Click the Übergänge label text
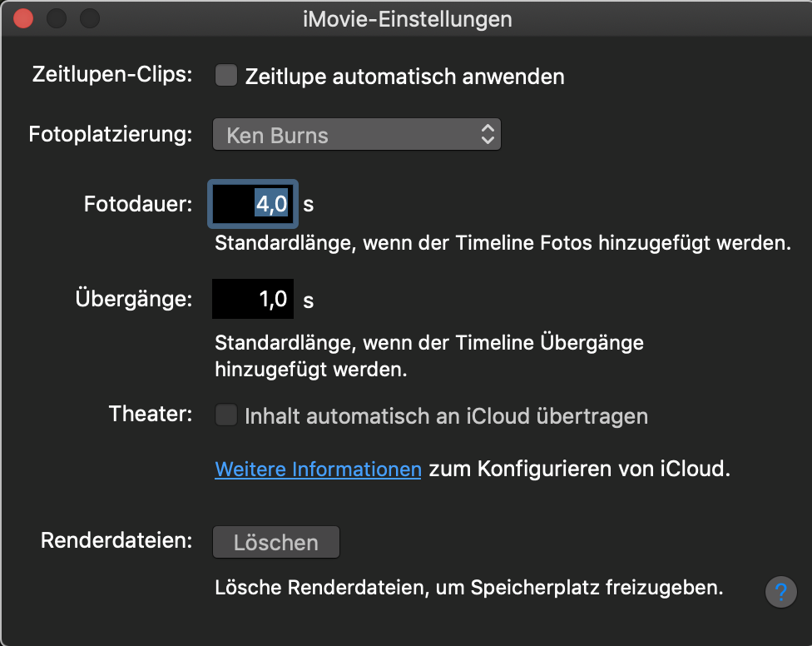812x646 pixels. (134, 298)
